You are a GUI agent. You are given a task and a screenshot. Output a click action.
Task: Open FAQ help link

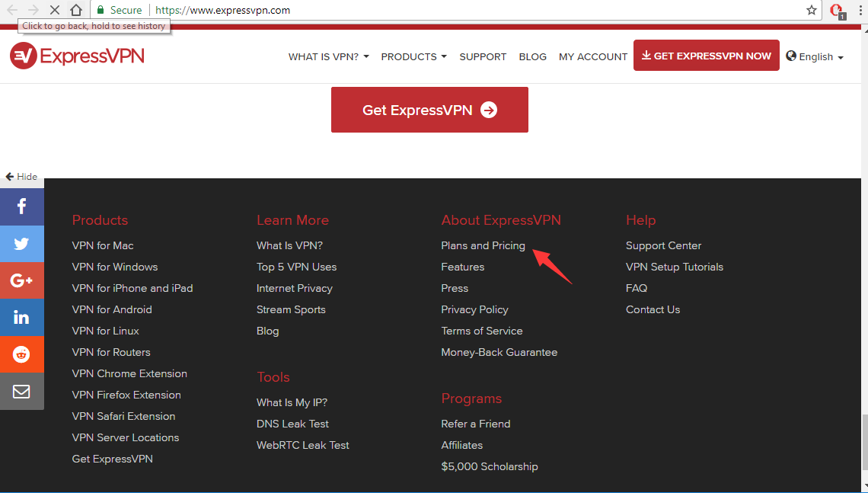point(636,288)
